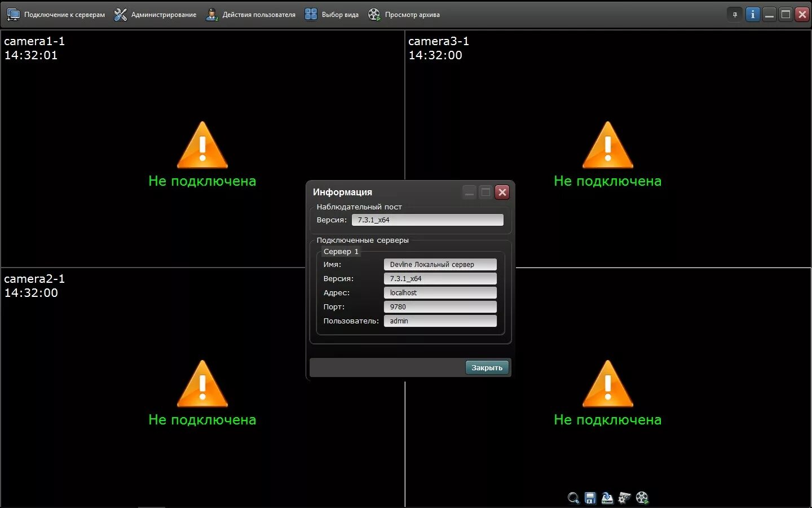Click the Информация dialog title
Viewport: 812px width, 508px height.
342,192
